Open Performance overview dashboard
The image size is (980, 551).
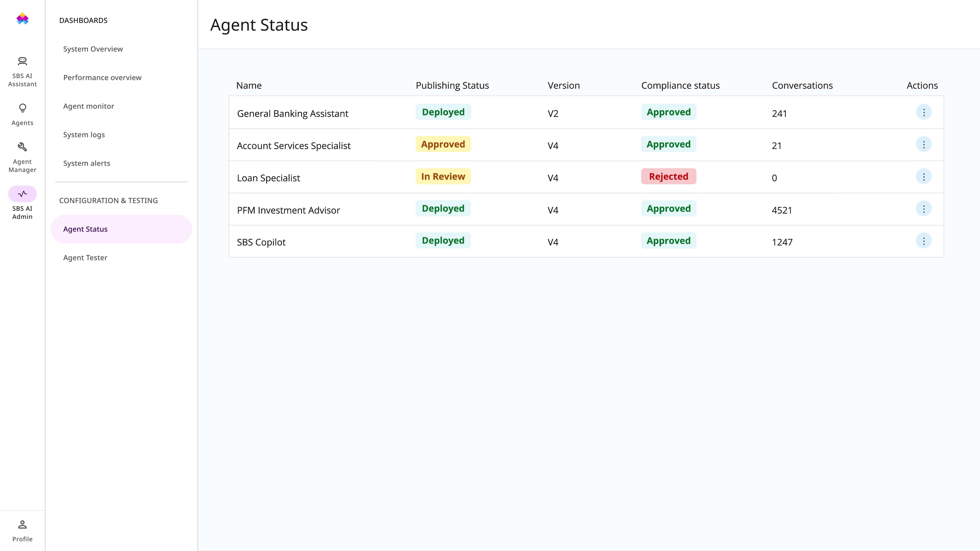[x=102, y=78]
